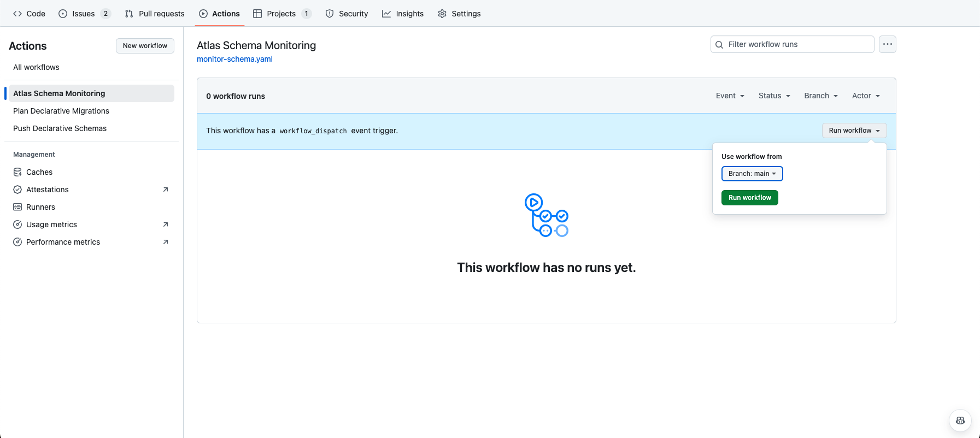Screen dimensions: 980x438
Task: Click the Caches database icon
Action: 17,172
